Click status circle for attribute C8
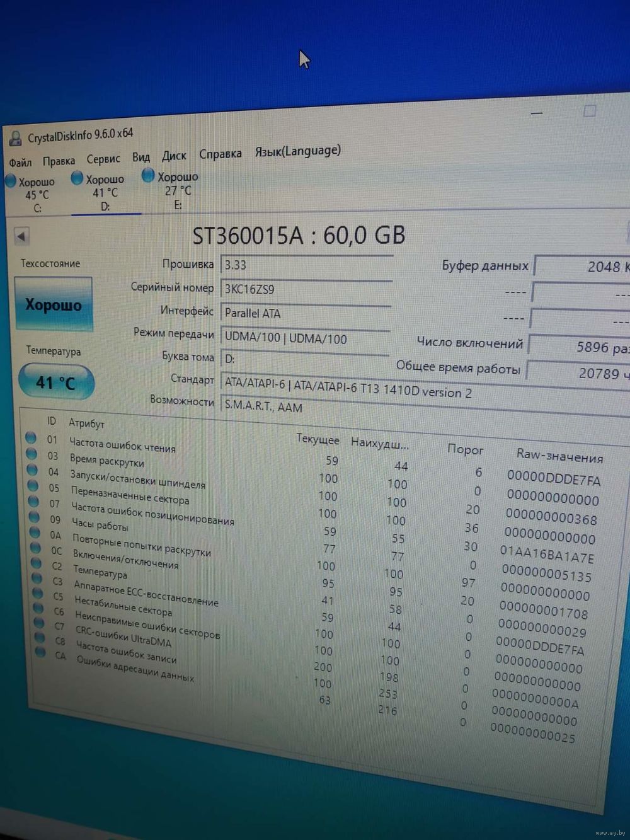Screen dimensions: 630x840 click(x=41, y=638)
